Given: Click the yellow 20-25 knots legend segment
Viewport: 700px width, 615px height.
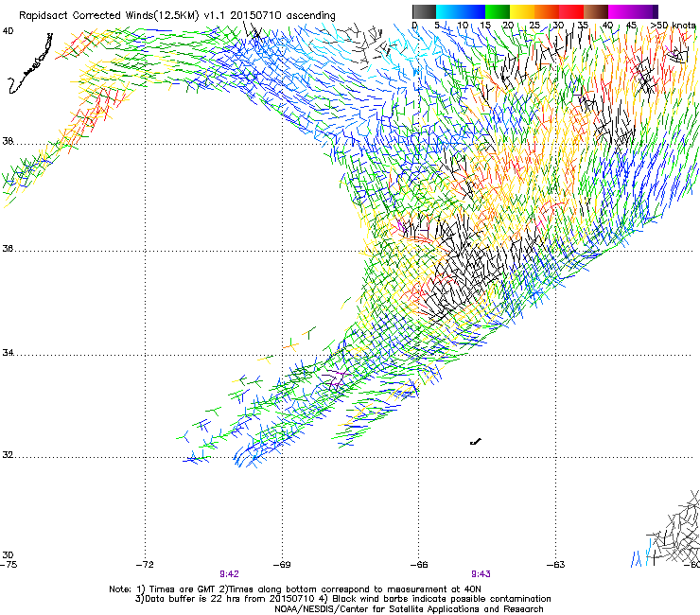Looking at the screenshot, I should click(522, 11).
